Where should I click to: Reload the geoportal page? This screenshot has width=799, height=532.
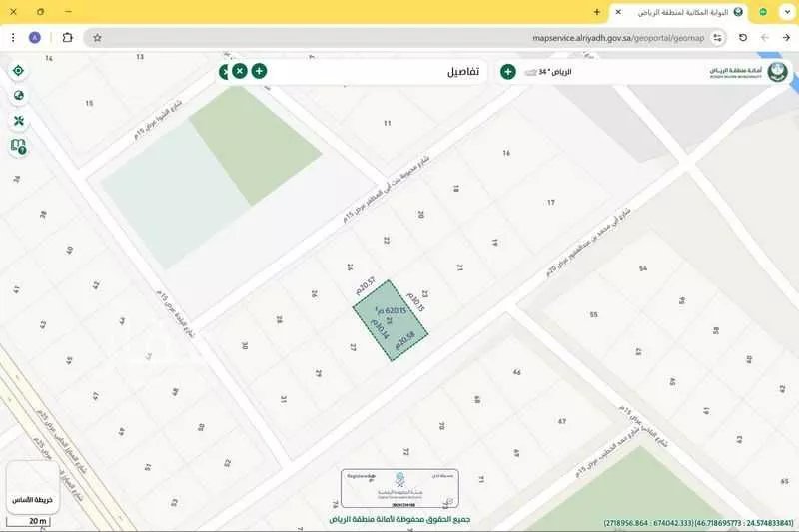click(x=743, y=38)
